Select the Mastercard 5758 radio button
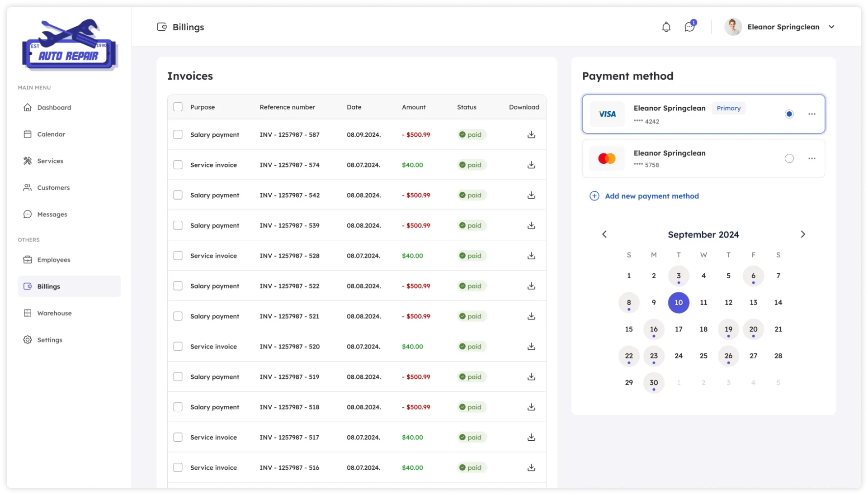The height and width of the screenshot is (495, 868). (789, 158)
